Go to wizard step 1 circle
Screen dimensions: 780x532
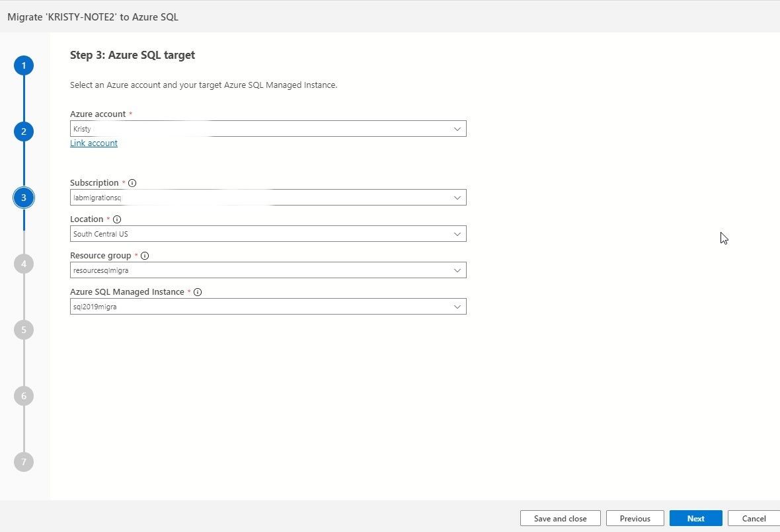tap(23, 65)
